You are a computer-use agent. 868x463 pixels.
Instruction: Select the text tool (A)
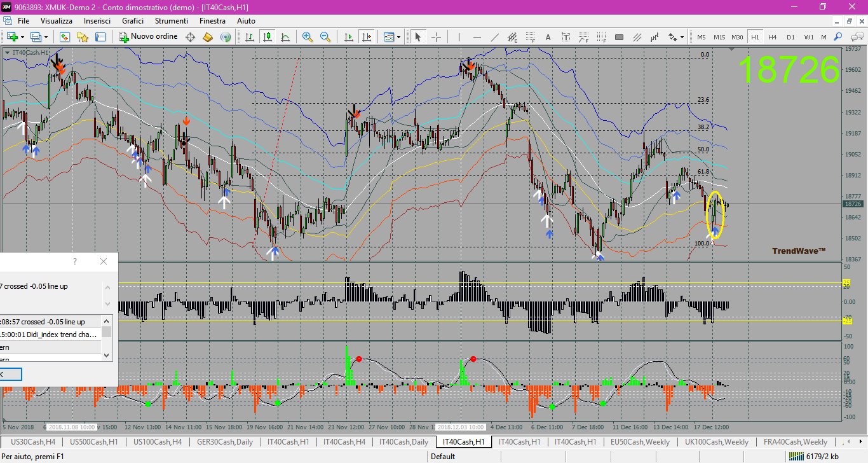[548, 37]
